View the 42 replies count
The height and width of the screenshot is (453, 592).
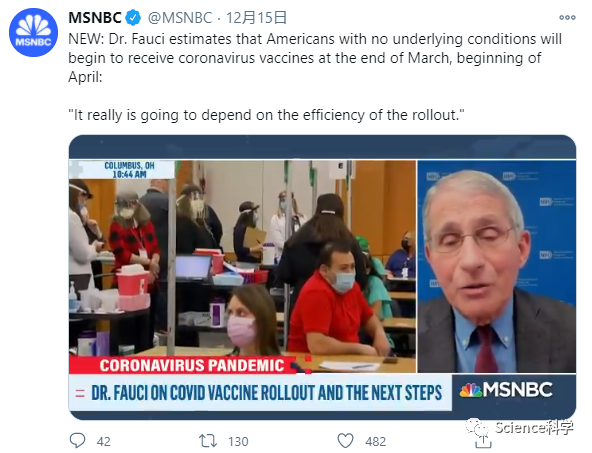pyautogui.click(x=103, y=441)
